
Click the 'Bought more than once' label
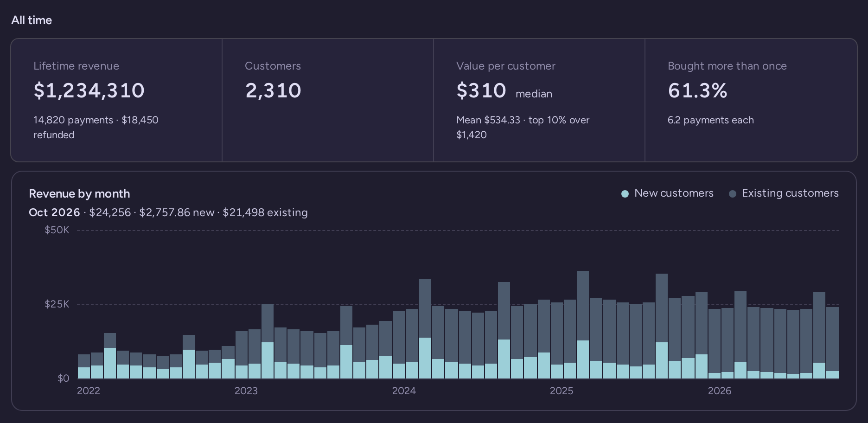point(727,66)
